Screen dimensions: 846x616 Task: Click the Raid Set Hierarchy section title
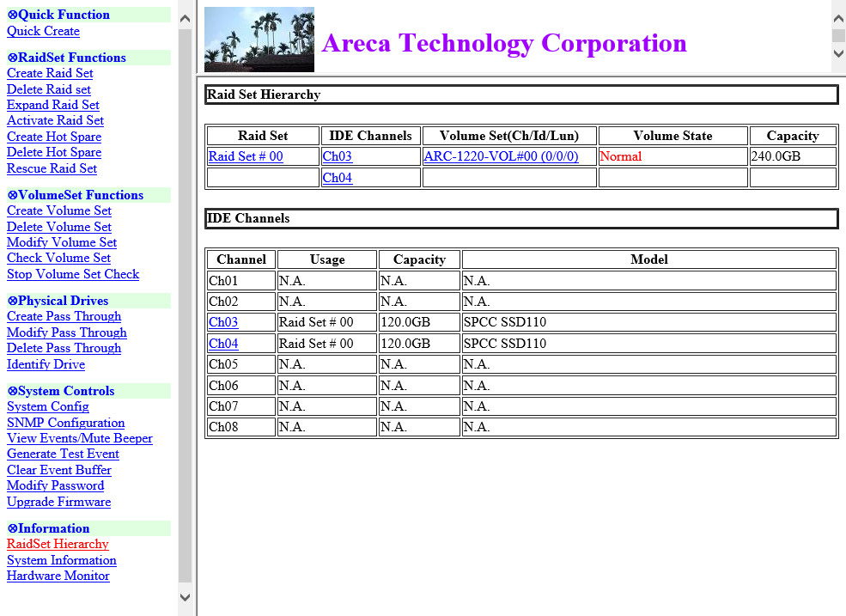point(264,95)
